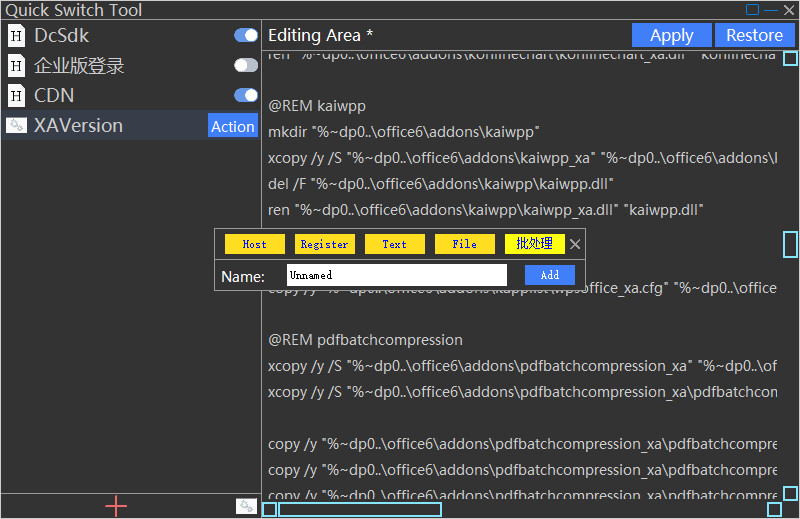Click the DcSdk host file icon
The width and height of the screenshot is (800, 519).
16,36
